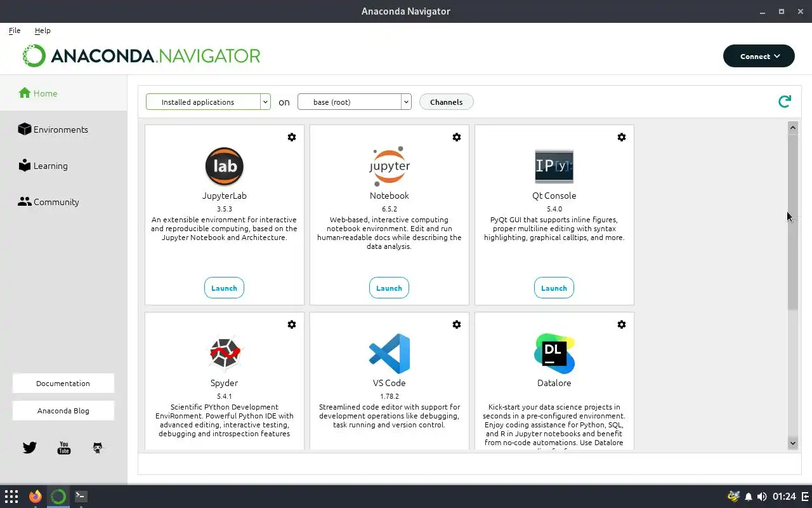This screenshot has width=812, height=508.
Task: Click the Qt Console IPython logo
Action: tap(554, 166)
